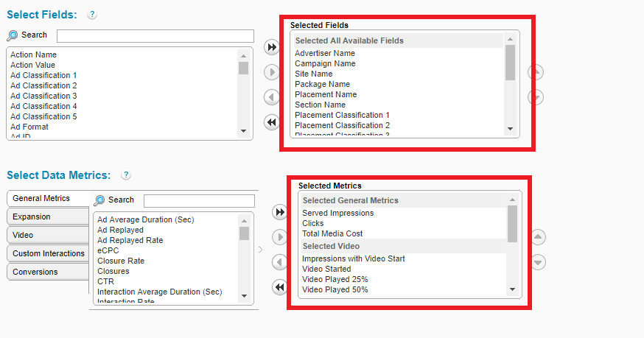The image size is (644, 338).
Task: Select Total Media Cost in Selected Metrics
Action: coord(332,233)
